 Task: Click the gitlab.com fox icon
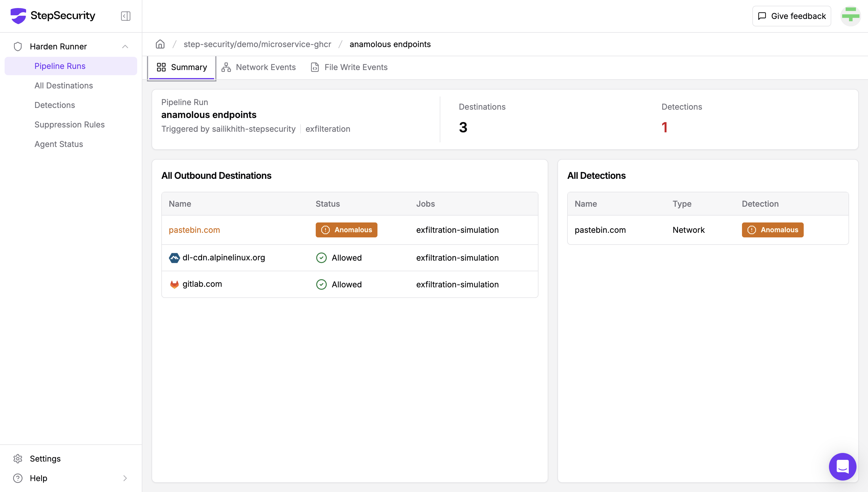coord(174,284)
